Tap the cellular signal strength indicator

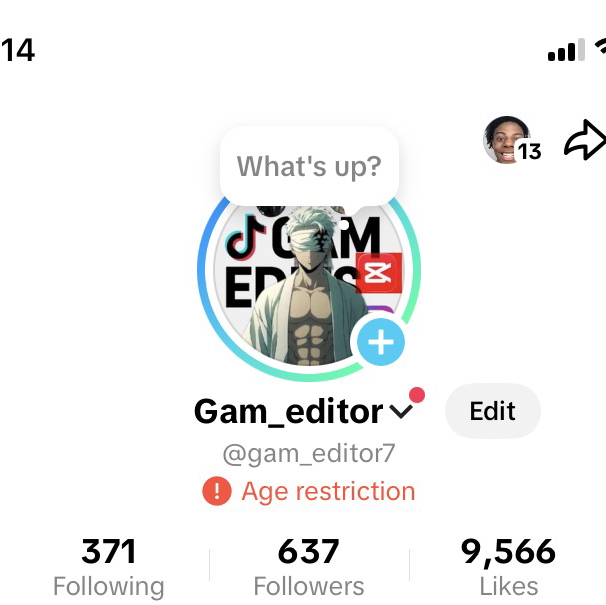566,49
